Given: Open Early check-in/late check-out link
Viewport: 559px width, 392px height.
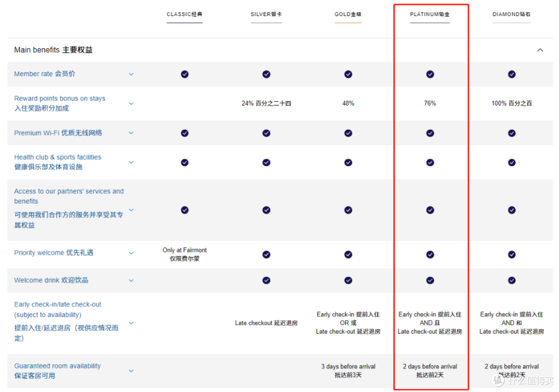Looking at the screenshot, I should 66,322.
